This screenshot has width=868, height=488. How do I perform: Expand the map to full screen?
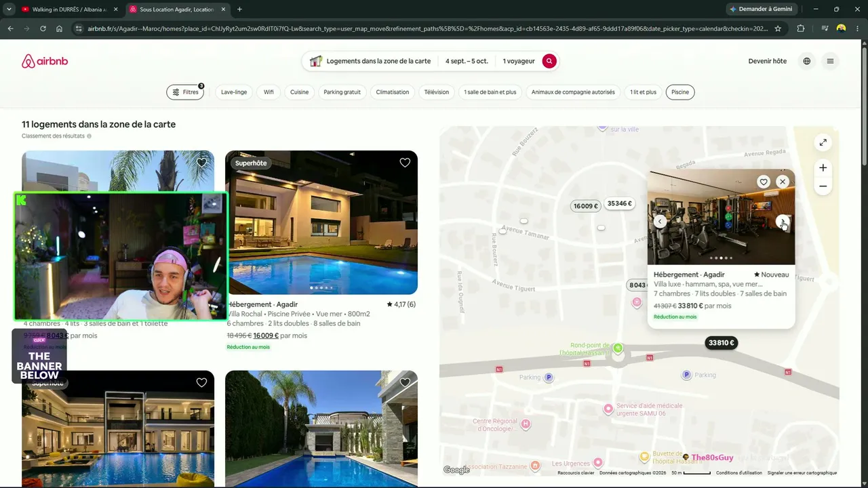point(823,142)
